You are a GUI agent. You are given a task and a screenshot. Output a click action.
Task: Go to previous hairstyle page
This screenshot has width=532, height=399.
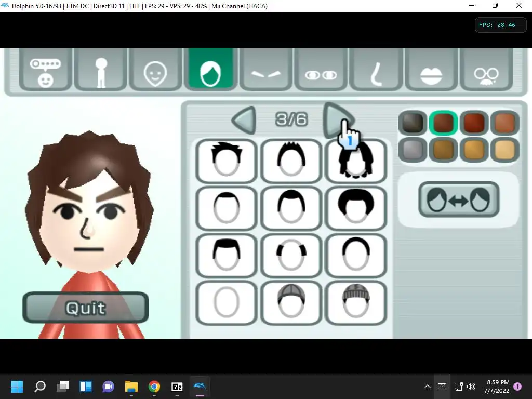(x=244, y=120)
